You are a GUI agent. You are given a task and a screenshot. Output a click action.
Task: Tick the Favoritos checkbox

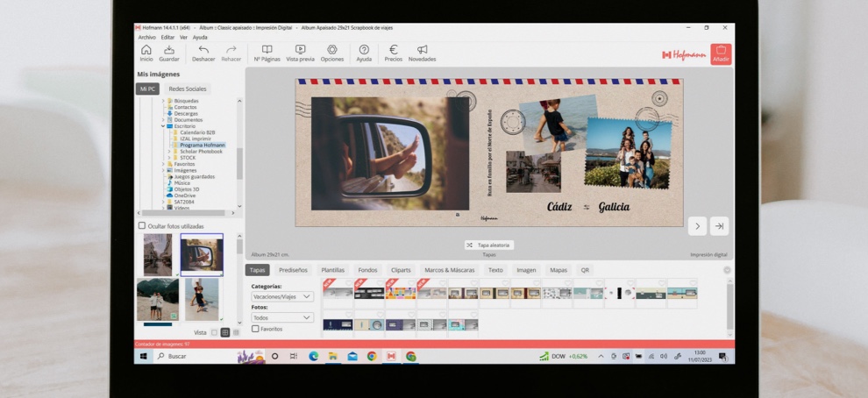click(255, 329)
